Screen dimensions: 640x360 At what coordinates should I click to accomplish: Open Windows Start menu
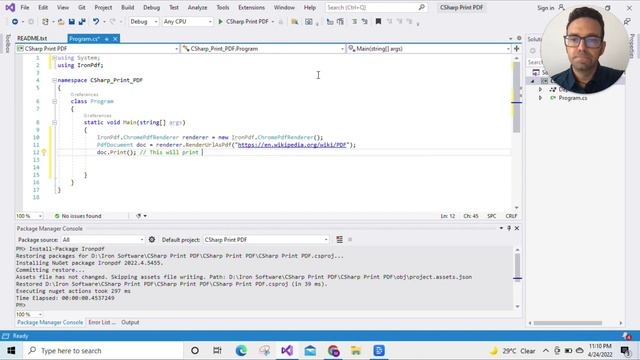coord(11,351)
